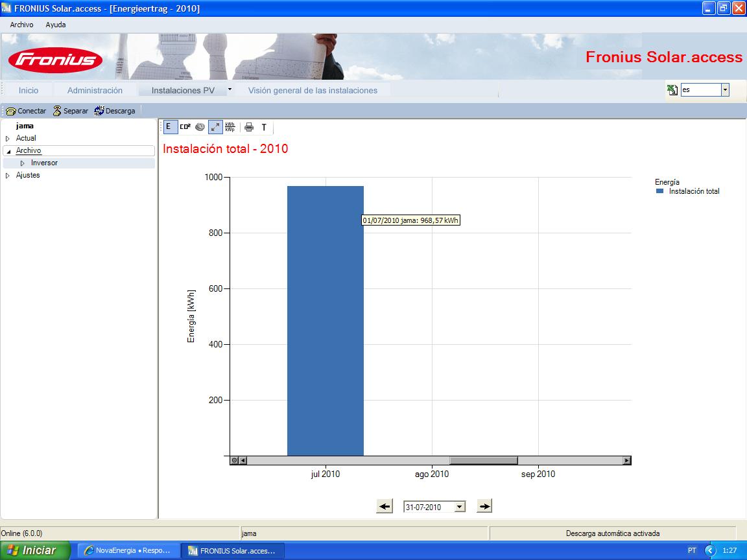747x560 pixels.
Task: Click the chart zoom reset icon
Action: tap(234, 460)
